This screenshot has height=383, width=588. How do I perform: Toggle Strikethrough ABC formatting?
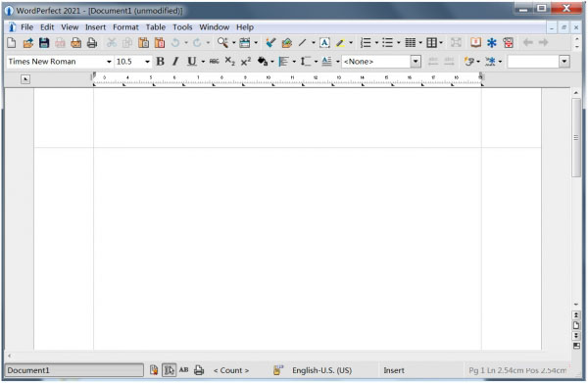click(214, 62)
